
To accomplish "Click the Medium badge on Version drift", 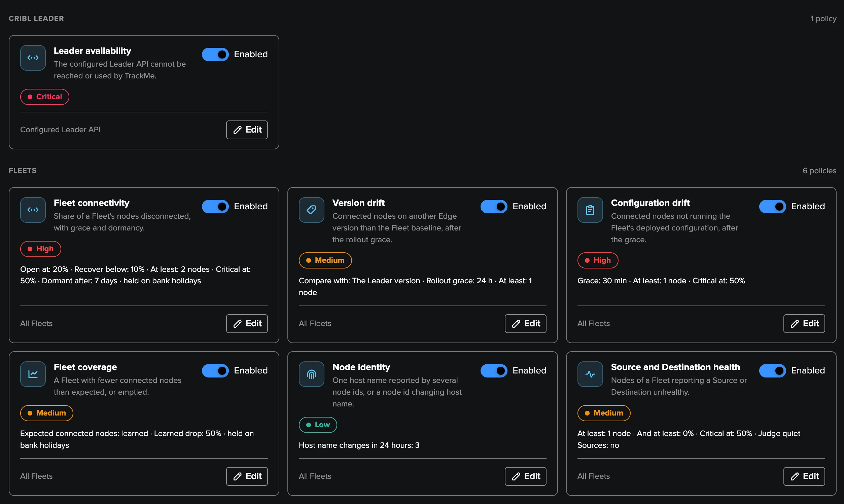I will (325, 260).
